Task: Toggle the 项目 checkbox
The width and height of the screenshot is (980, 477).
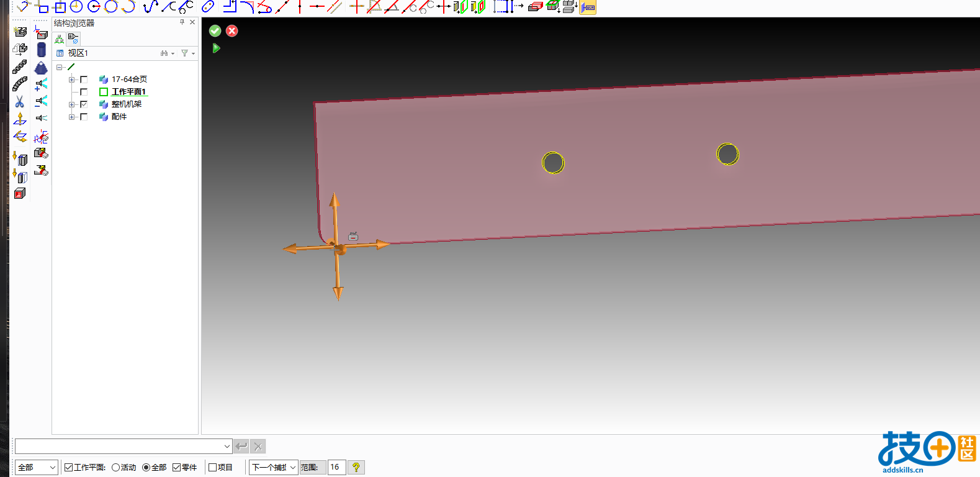Action: pos(212,467)
